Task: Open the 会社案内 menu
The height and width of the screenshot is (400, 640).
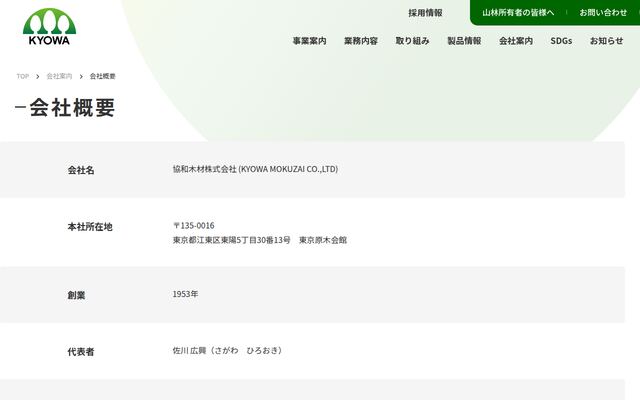Action: (516, 41)
